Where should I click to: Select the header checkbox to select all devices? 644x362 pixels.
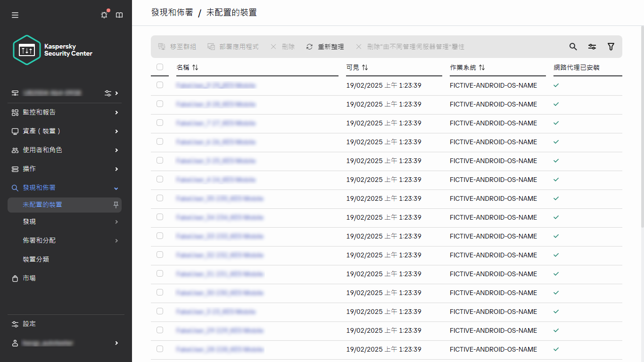160,67
